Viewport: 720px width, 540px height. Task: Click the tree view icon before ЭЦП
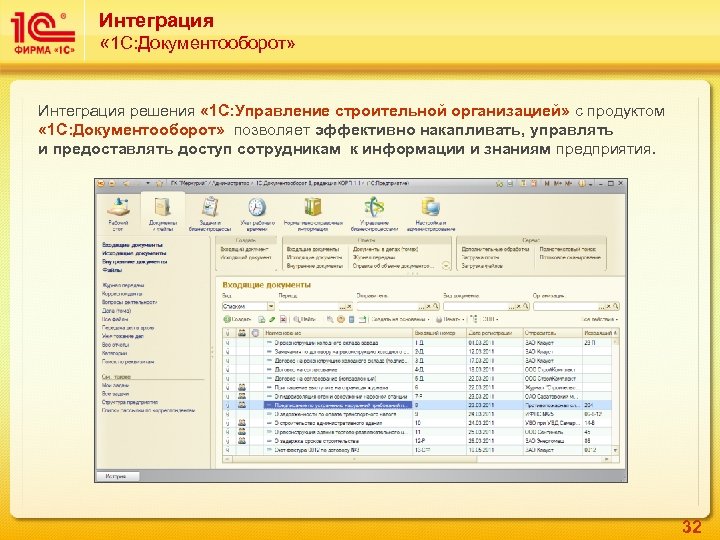(x=474, y=319)
